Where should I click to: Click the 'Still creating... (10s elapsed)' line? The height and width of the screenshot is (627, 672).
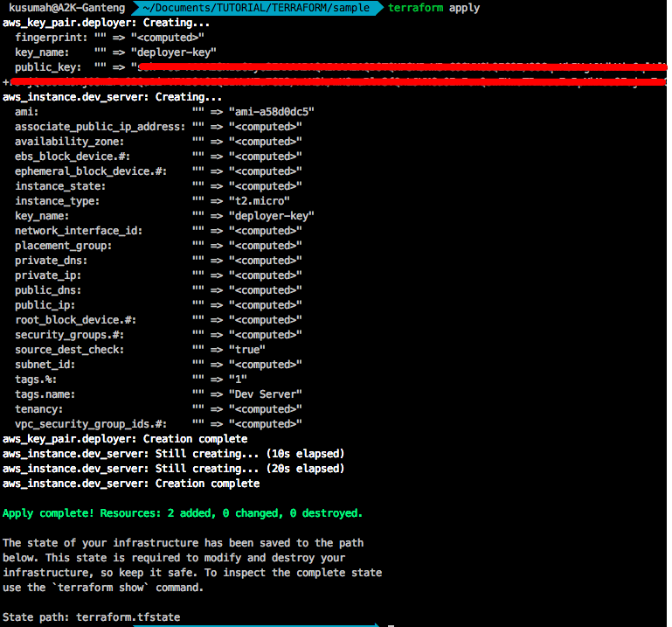pos(173,454)
